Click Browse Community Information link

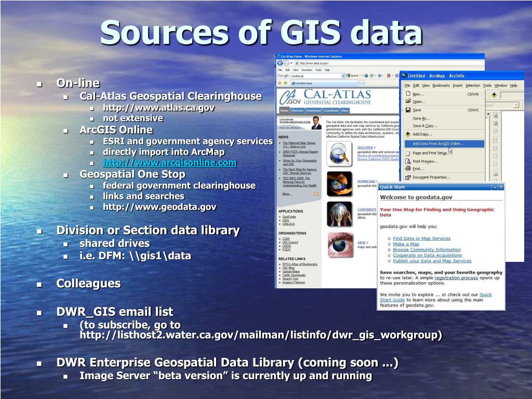point(427,250)
